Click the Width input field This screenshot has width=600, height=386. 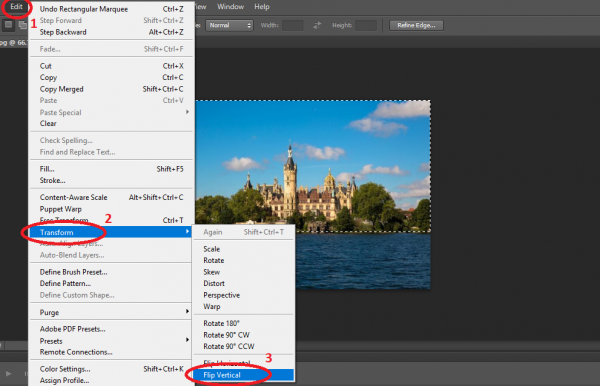pyautogui.click(x=293, y=25)
